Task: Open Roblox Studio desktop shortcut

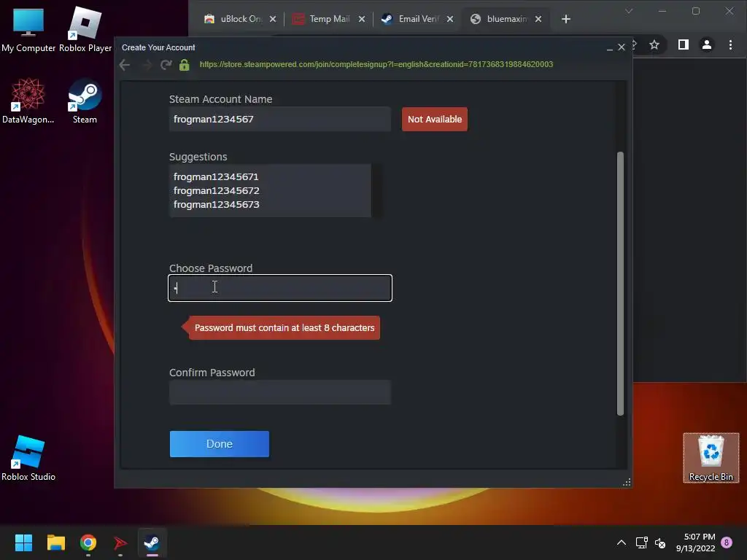Action: tap(28, 458)
